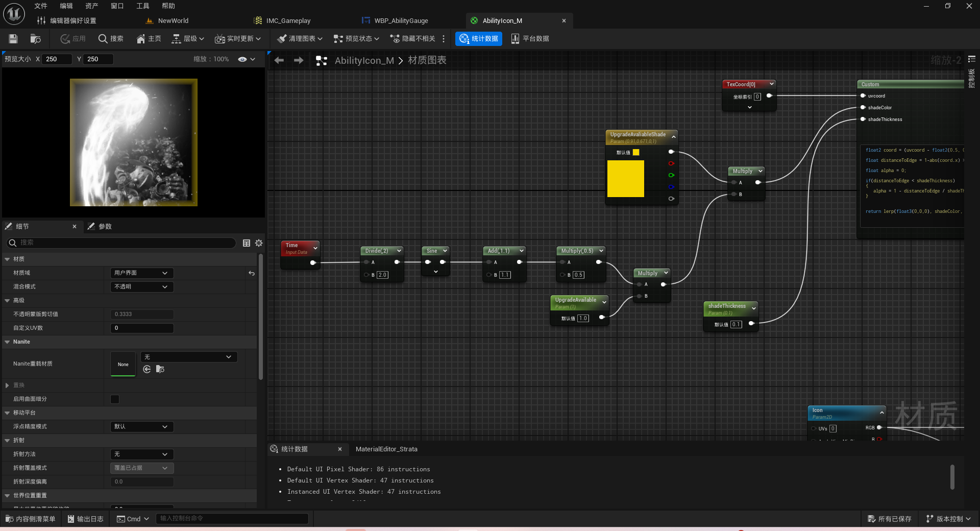Expand the Replacement (置换) category
Screen dimensions: 980x531
click(7, 385)
